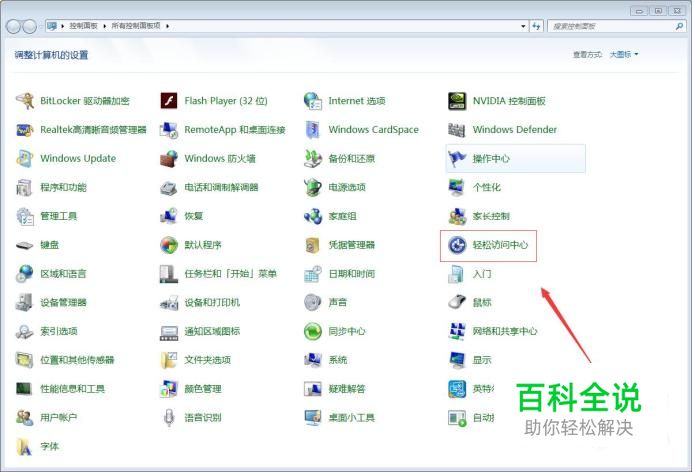Open the 大图标 view mode dropdown
The width and height of the screenshot is (692, 472).
click(x=624, y=55)
